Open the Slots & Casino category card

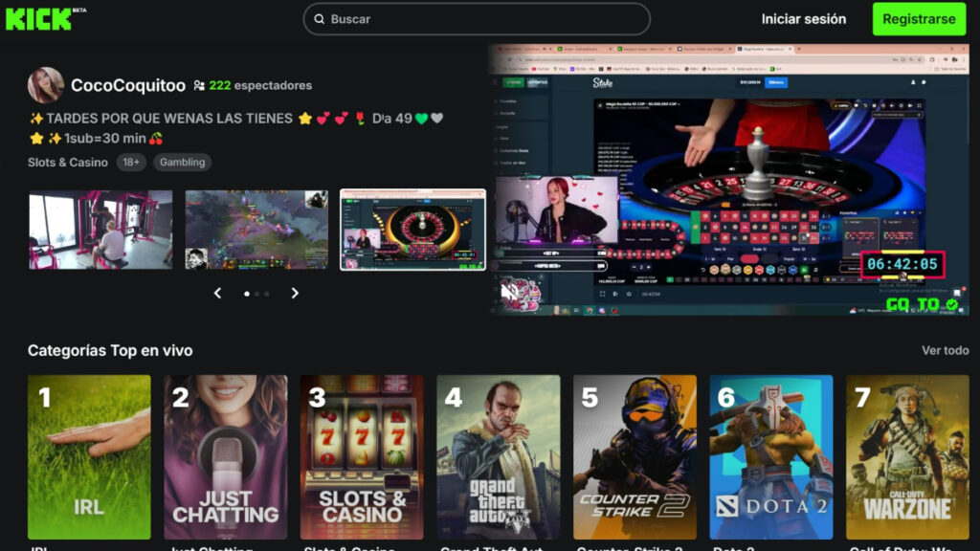tap(362, 457)
